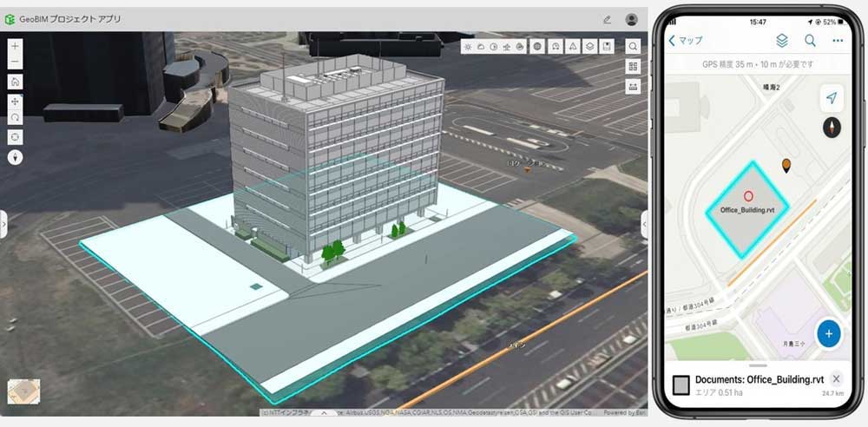The height and width of the screenshot is (427, 868).
Task: Click the edit pencil in the header
Action: 607,19
